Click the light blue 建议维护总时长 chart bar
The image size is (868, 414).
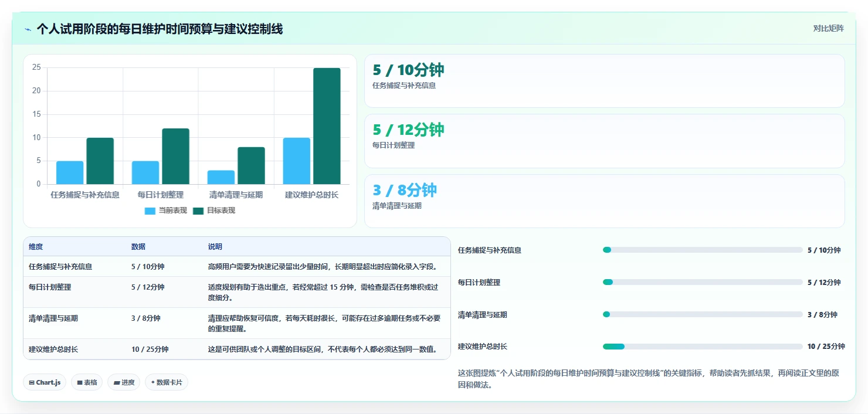click(297, 161)
